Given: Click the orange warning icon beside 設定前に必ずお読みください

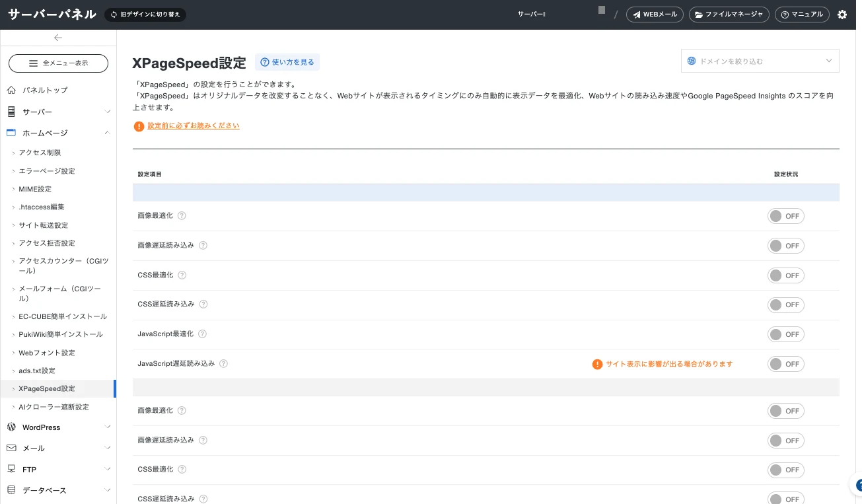Looking at the screenshot, I should (139, 126).
